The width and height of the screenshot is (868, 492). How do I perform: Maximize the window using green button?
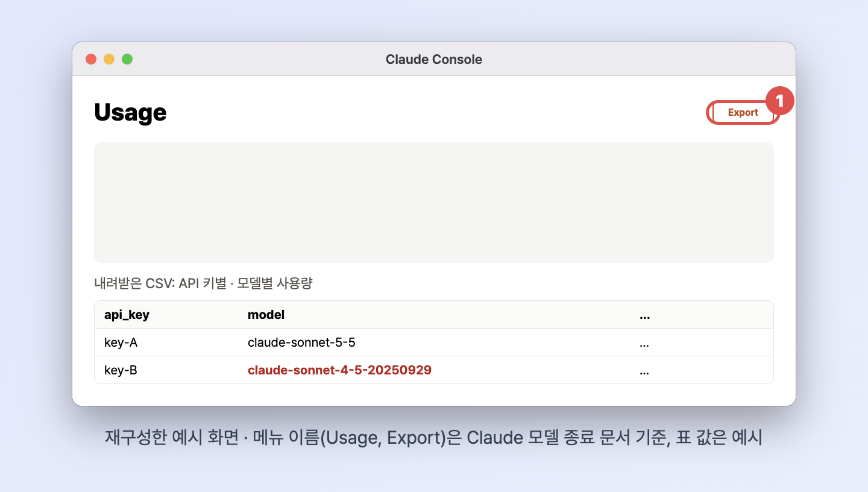click(127, 59)
